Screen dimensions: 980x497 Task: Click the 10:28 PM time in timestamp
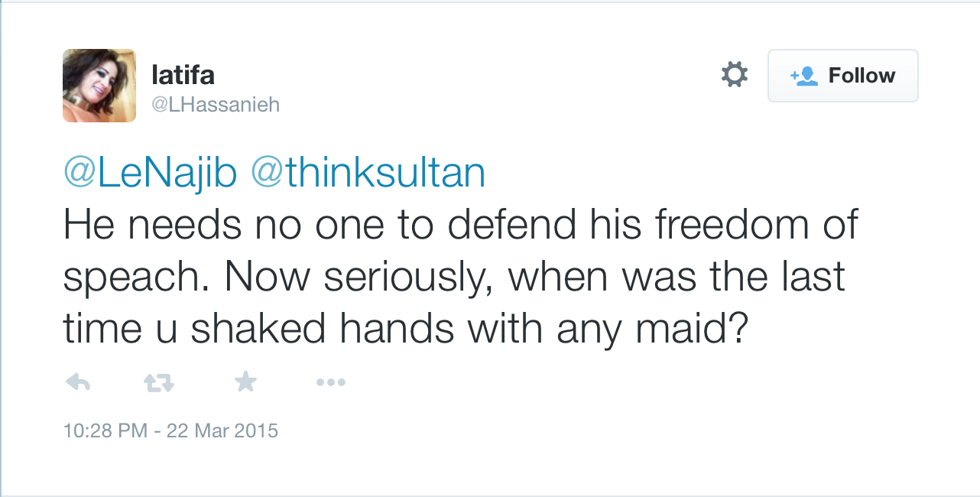coord(105,431)
